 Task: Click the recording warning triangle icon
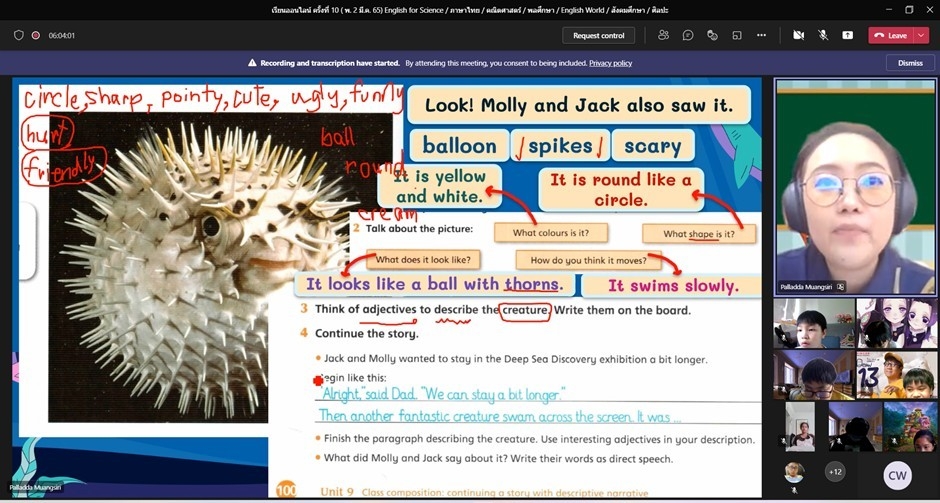(x=253, y=63)
